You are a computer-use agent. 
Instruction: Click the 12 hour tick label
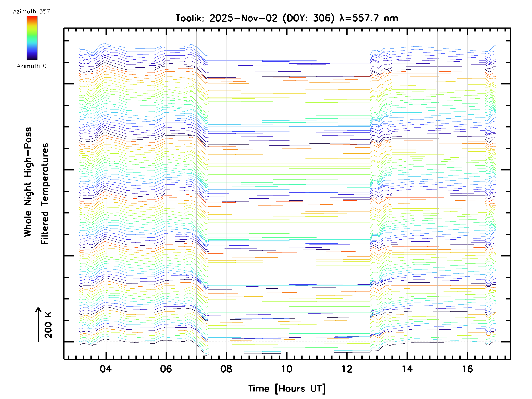point(347,369)
